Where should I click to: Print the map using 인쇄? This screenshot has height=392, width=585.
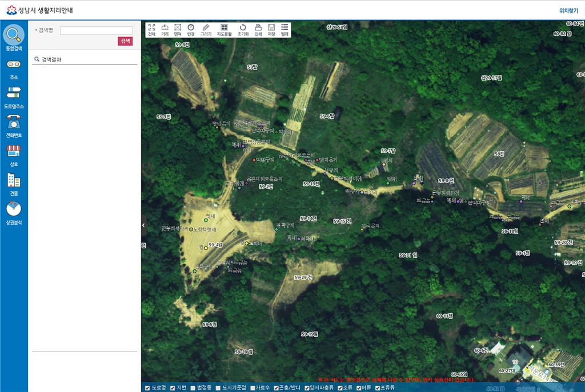[258, 30]
